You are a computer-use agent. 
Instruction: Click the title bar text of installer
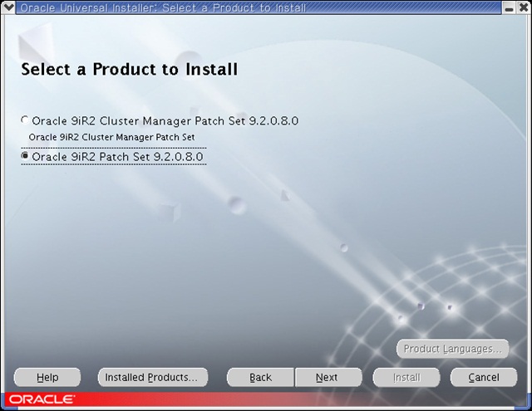pyautogui.click(x=163, y=7)
